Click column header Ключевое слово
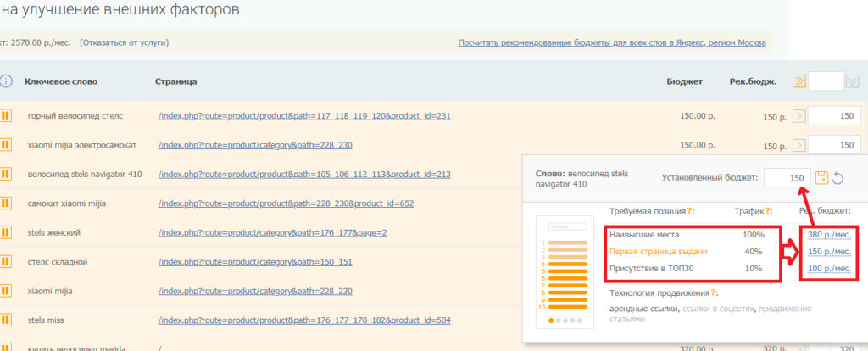Viewport: 868px width, 351px height. [x=61, y=82]
